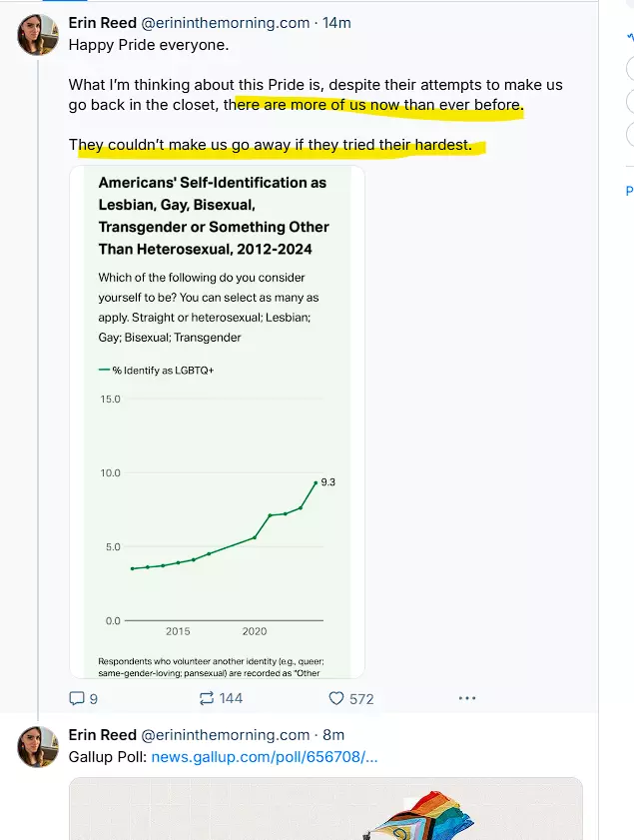
Task: Follow the news.gallup.com poll link
Action: point(265,757)
